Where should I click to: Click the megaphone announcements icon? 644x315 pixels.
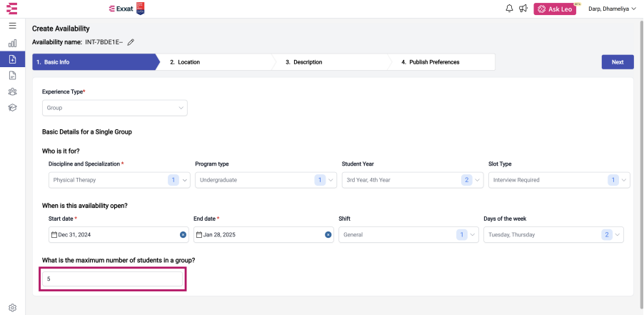coord(523,9)
